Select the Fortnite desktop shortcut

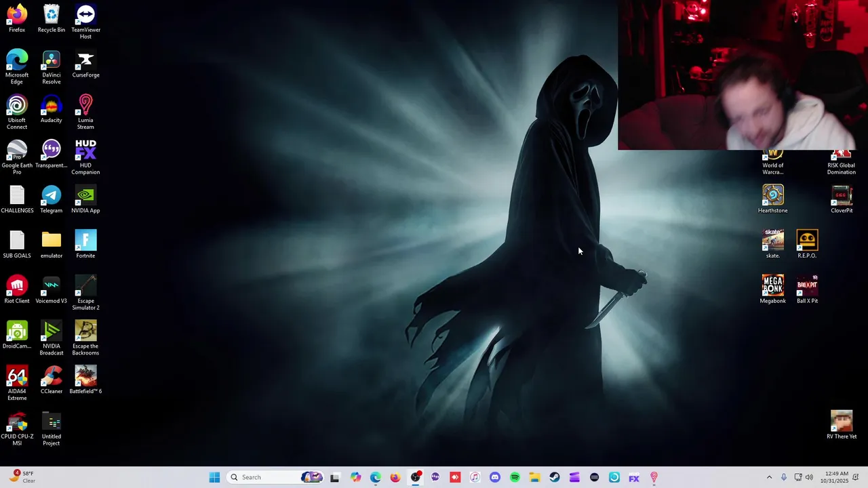point(85,245)
